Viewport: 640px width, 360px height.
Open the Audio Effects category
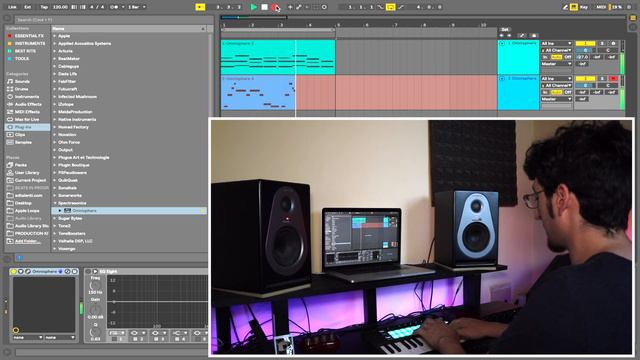point(28,104)
